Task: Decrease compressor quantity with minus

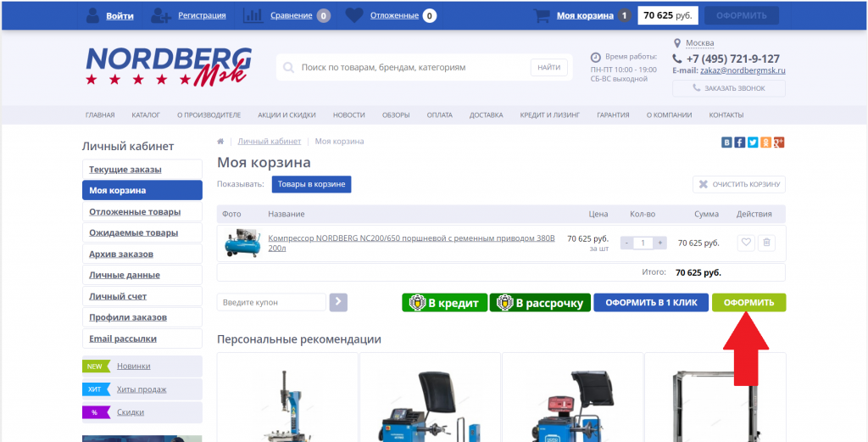Action: pos(626,243)
